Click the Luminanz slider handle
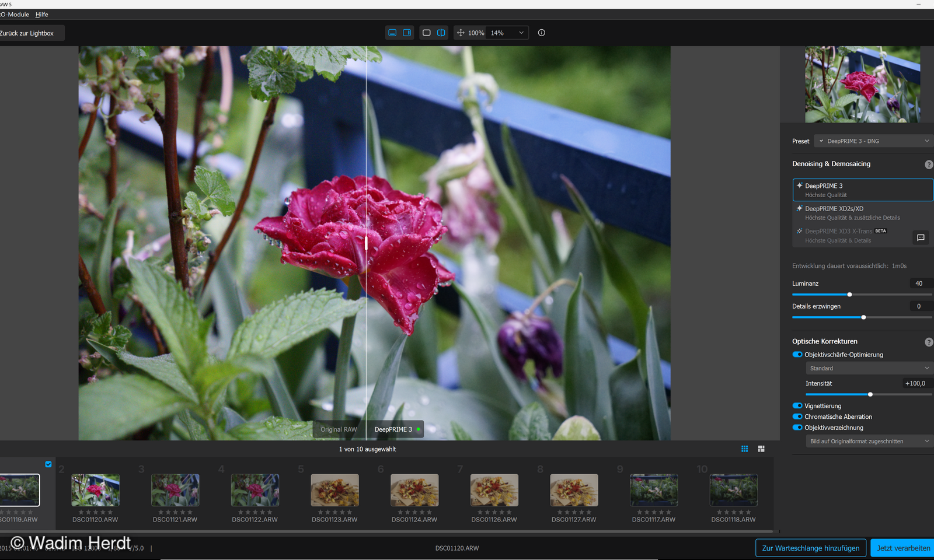The image size is (934, 560). coord(849,295)
